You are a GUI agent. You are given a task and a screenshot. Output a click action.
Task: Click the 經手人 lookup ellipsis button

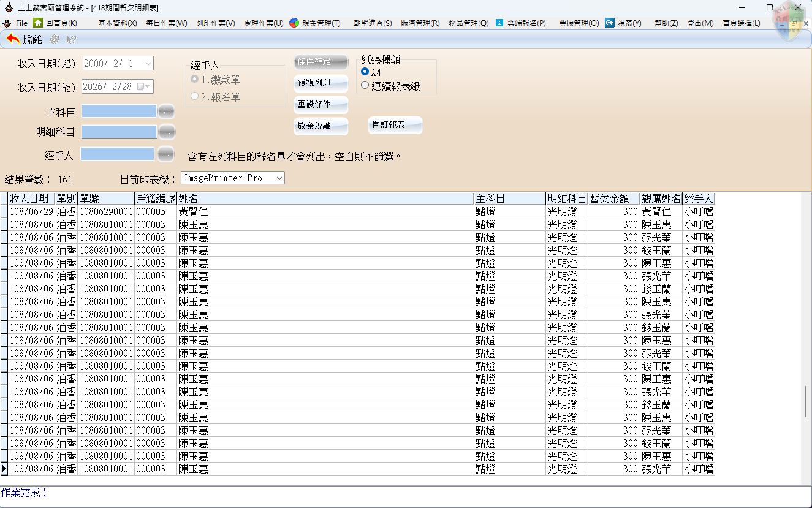[x=165, y=155]
